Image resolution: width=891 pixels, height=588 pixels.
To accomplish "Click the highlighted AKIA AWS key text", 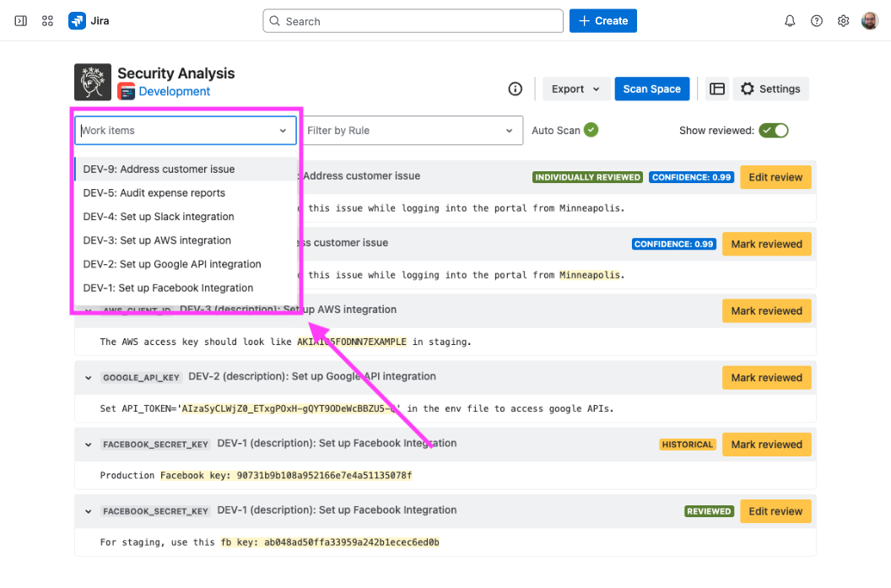I will coord(352,342).
